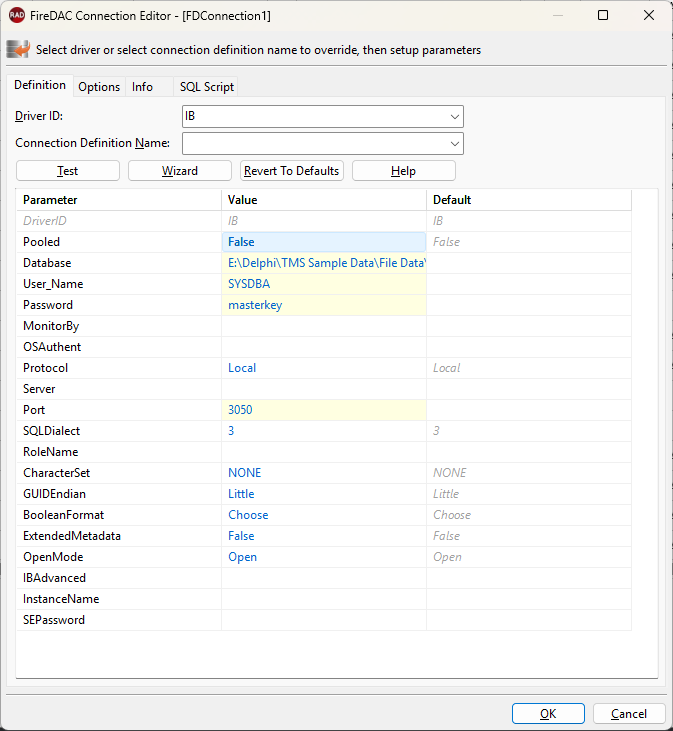Select the Password value masterkey

pos(323,305)
